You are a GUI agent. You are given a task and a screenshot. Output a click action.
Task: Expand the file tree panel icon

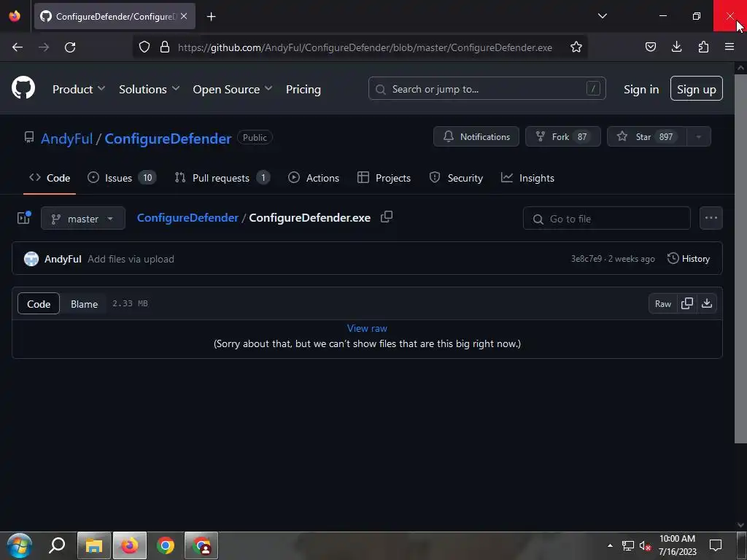click(x=24, y=217)
